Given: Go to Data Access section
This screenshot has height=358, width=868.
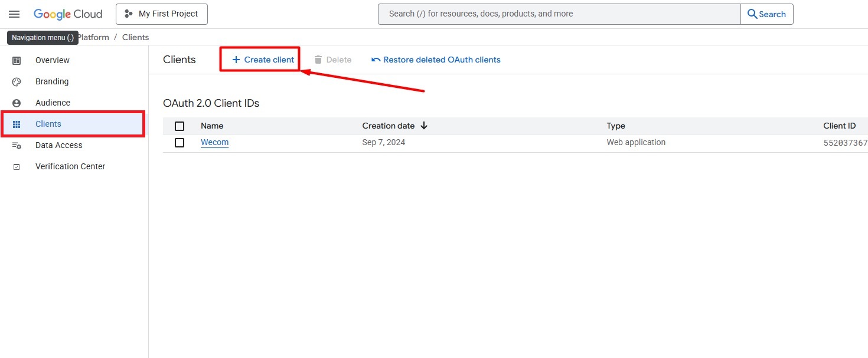Looking at the screenshot, I should 59,145.
